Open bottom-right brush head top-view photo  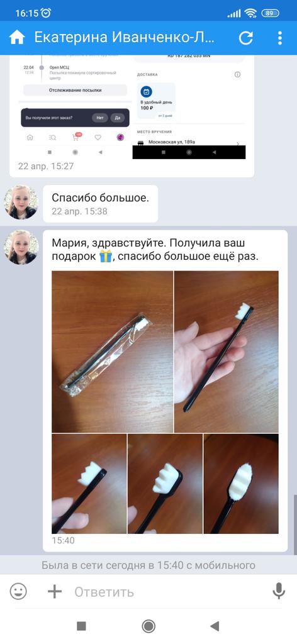tap(241, 484)
